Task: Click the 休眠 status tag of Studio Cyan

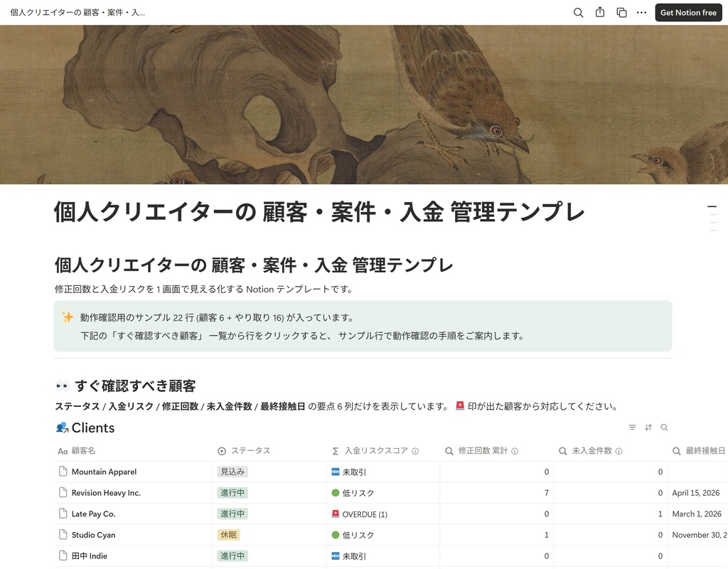Action: point(228,535)
